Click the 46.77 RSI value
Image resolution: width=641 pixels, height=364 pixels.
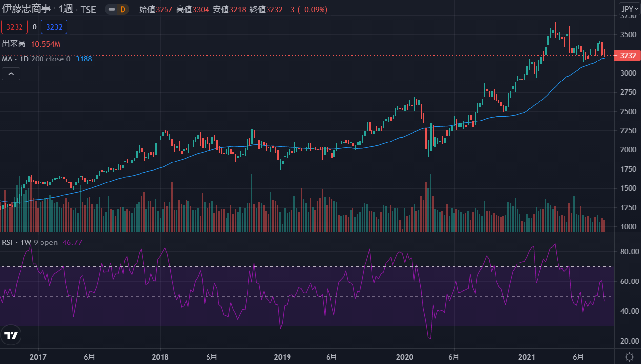tap(72, 242)
